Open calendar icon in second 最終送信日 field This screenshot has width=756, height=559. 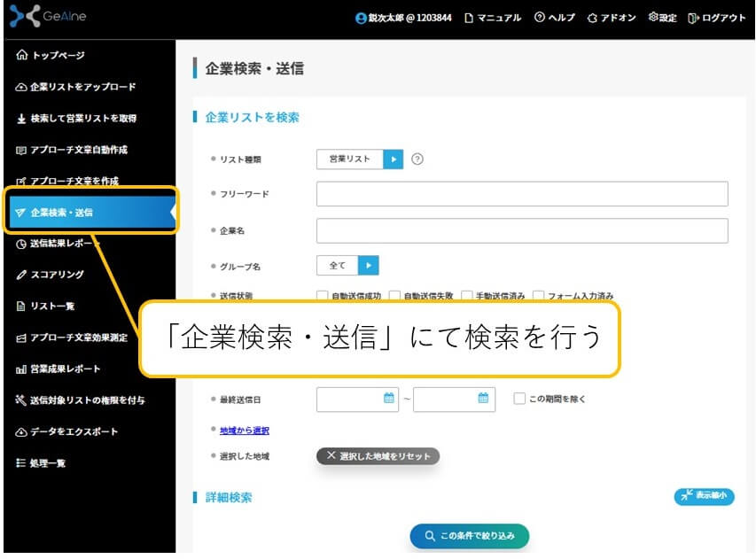point(483,399)
